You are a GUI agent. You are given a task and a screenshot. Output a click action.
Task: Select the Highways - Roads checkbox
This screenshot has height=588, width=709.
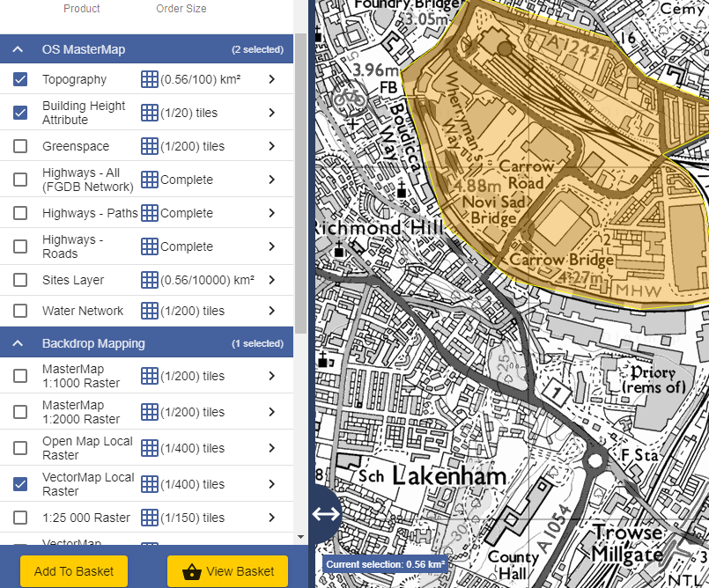[20, 246]
